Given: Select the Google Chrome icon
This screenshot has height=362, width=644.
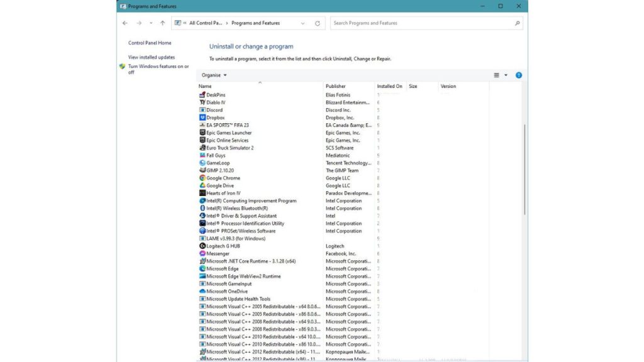Looking at the screenshot, I should (x=202, y=178).
